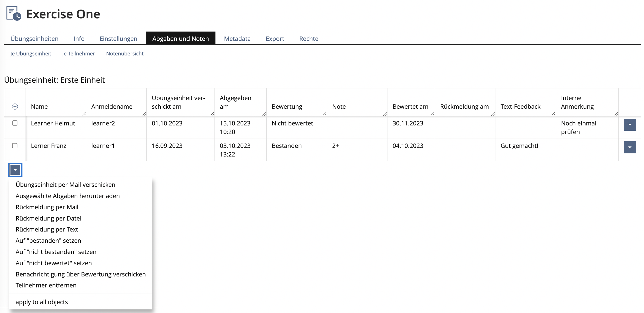Viewport: 644px width, 313px height.
Task: Open actions dropdown for Lerner Franz row
Action: pos(629,147)
